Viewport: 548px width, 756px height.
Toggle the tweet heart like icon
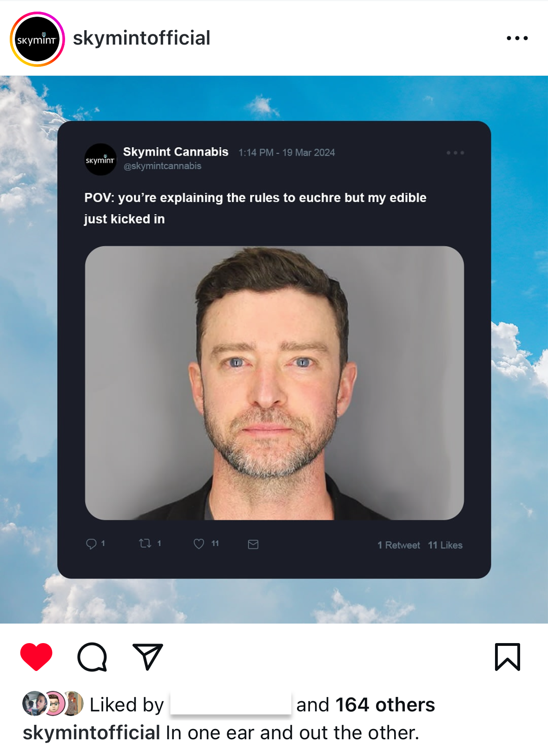[x=199, y=544]
